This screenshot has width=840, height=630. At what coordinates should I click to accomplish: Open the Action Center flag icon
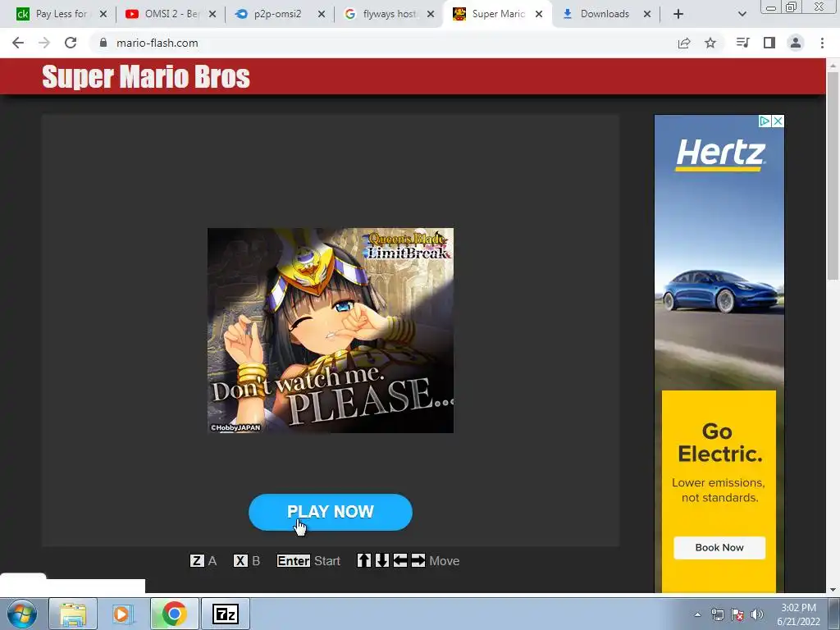[x=737, y=614]
